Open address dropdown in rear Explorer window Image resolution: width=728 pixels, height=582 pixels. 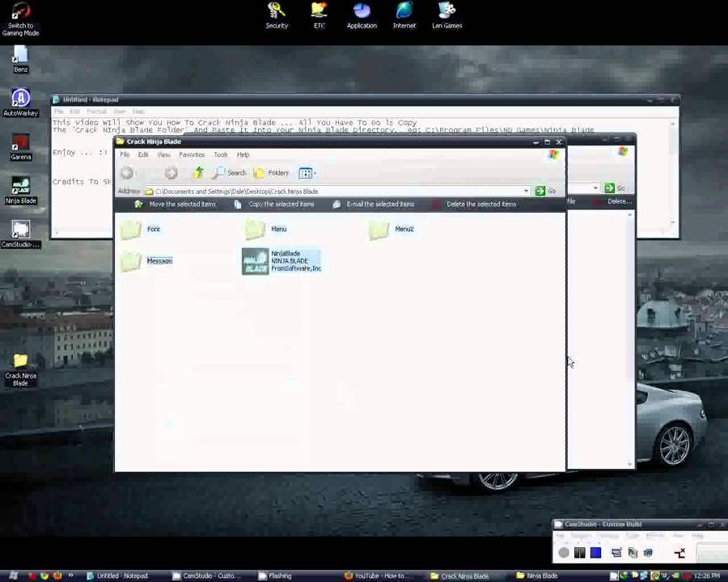[595, 188]
